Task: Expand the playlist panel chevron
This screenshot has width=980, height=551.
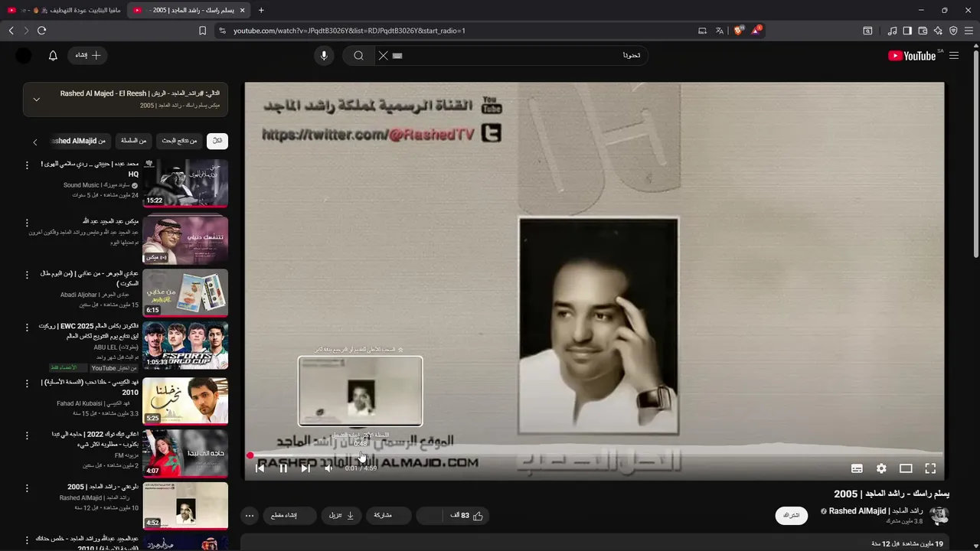Action: pyautogui.click(x=36, y=99)
